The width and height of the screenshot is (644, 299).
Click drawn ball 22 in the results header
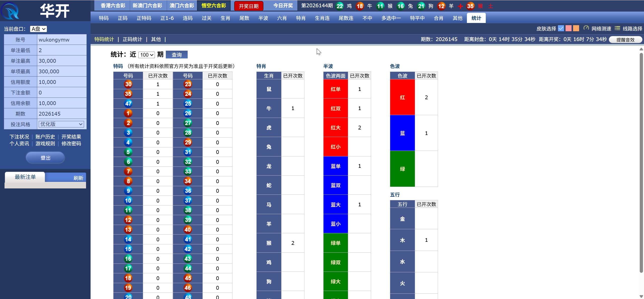[340, 6]
